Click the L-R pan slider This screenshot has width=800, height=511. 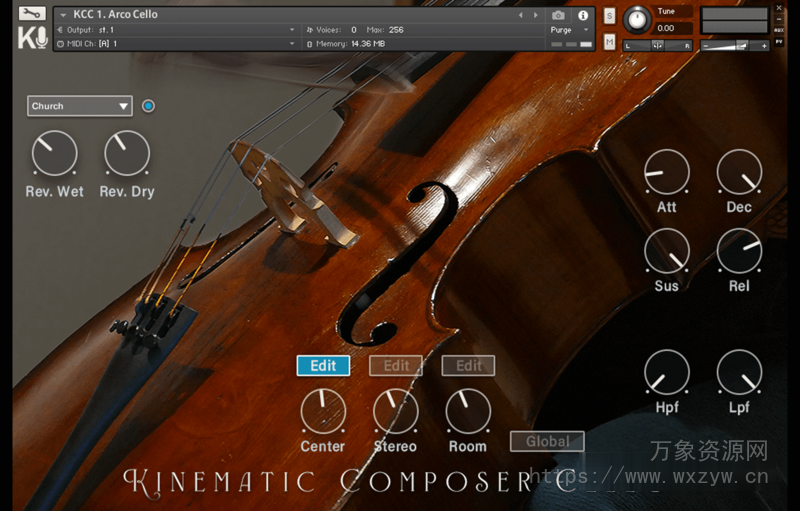[657, 46]
